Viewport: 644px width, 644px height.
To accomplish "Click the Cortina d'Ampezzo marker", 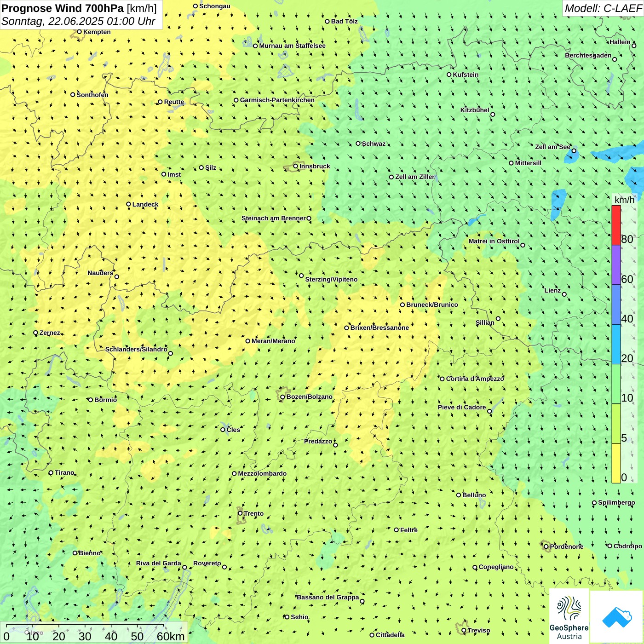I will [443, 379].
